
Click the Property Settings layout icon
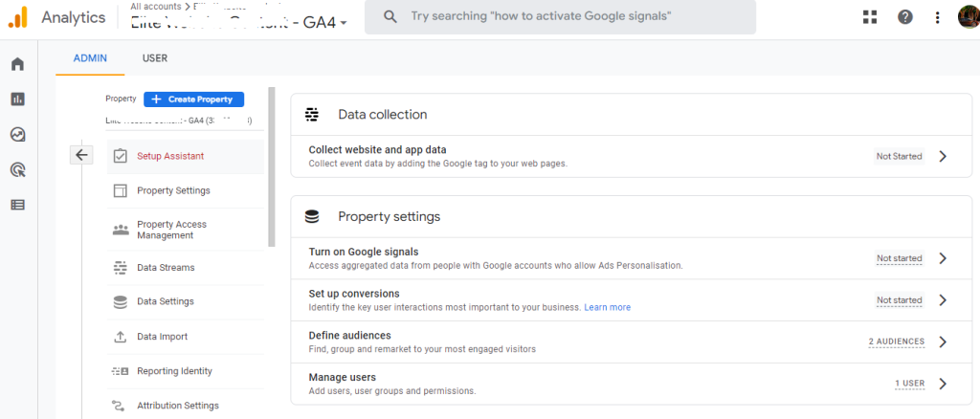coord(120,190)
